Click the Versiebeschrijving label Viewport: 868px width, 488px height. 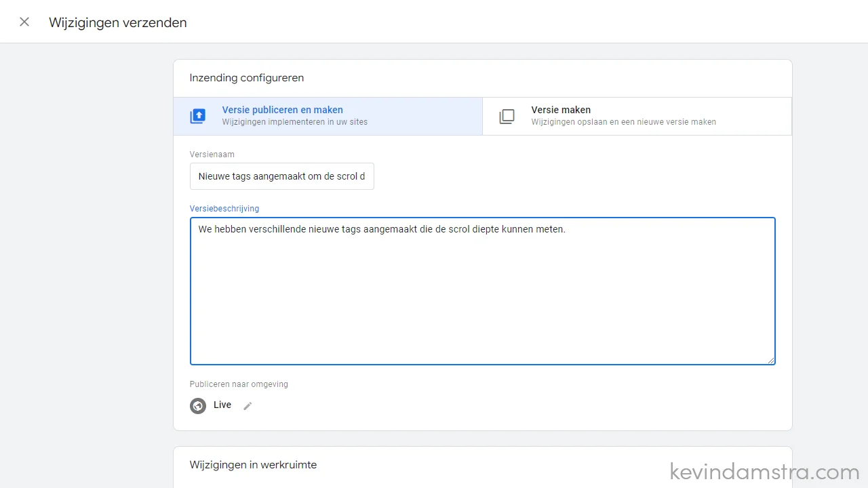224,208
